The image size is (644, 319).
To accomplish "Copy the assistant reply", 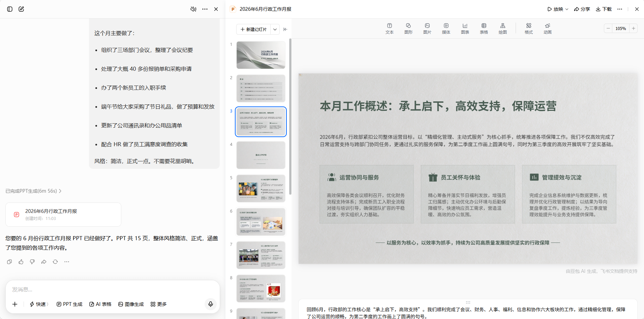I will (x=9, y=262).
